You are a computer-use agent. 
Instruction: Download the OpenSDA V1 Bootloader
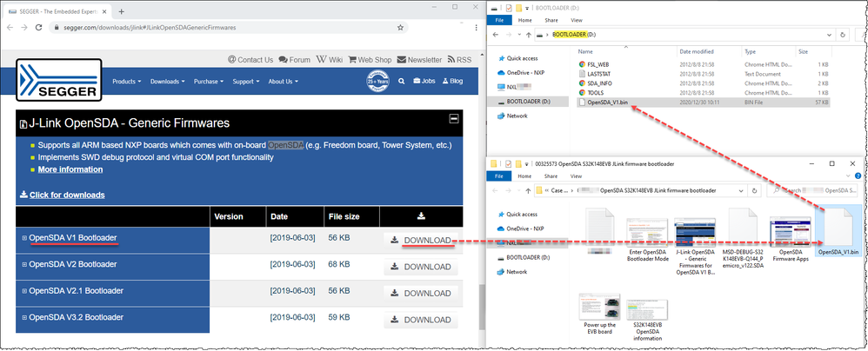421,241
